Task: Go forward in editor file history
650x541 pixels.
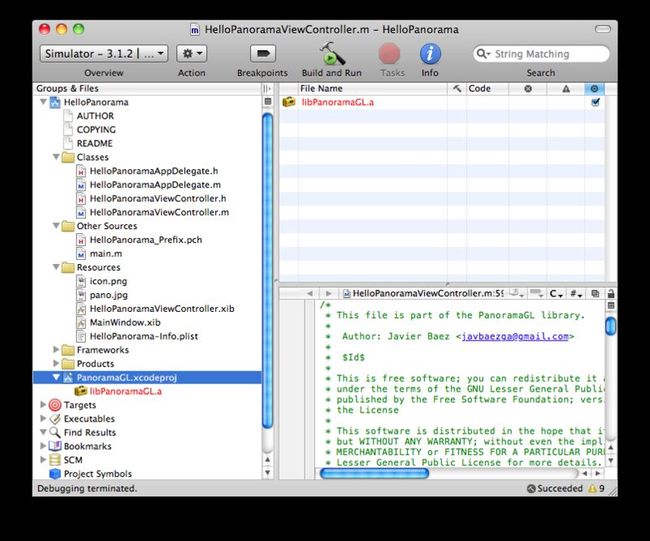Action: pyautogui.click(x=328, y=294)
